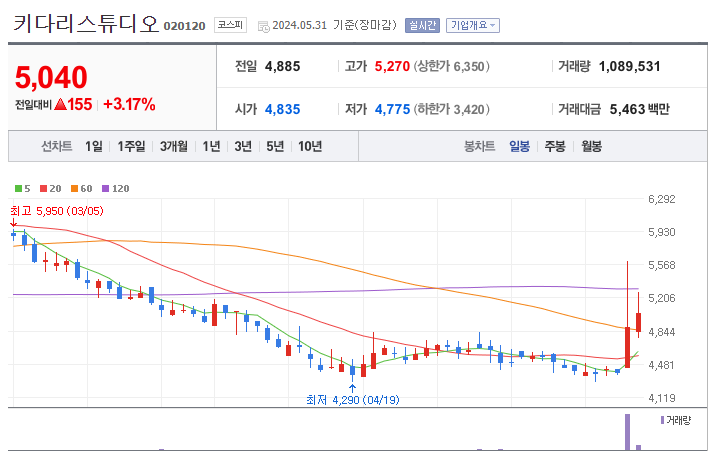Viewport: 708px width, 451px height.
Task: Click the 저가 value 4,775
Action: pos(392,109)
